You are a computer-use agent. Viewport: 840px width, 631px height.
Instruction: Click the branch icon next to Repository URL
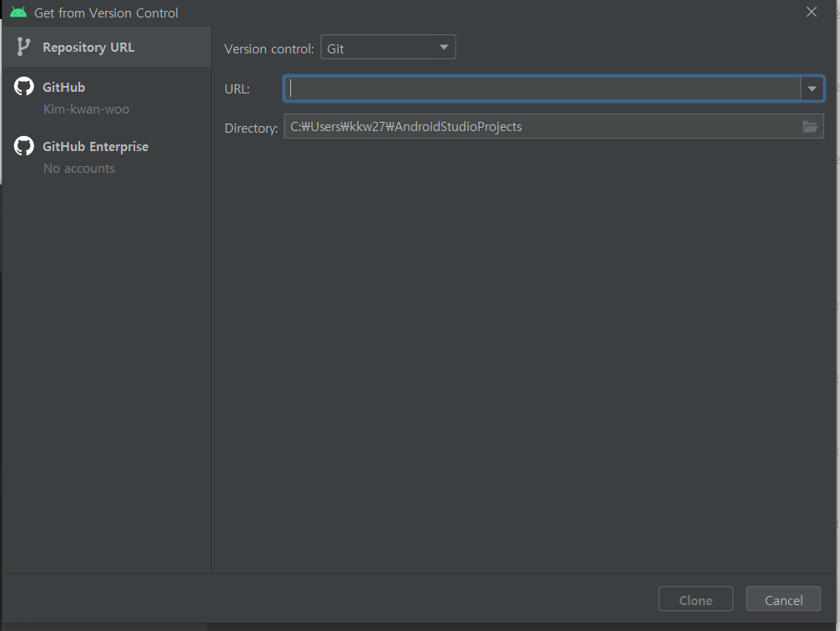[23, 47]
